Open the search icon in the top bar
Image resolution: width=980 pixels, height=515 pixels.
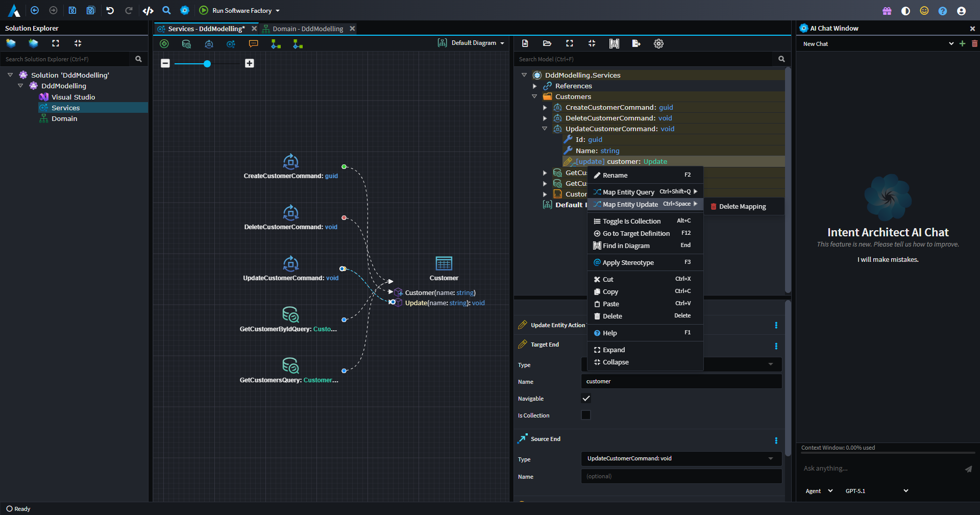pos(166,10)
